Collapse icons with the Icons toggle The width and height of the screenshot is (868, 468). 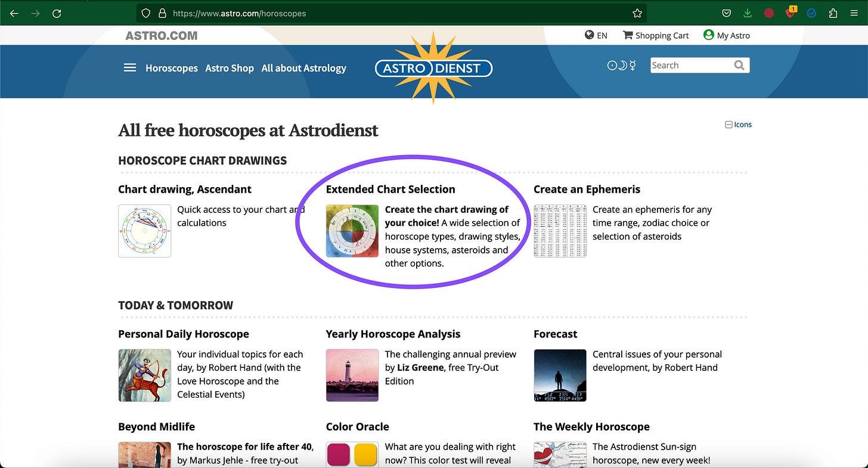click(738, 125)
